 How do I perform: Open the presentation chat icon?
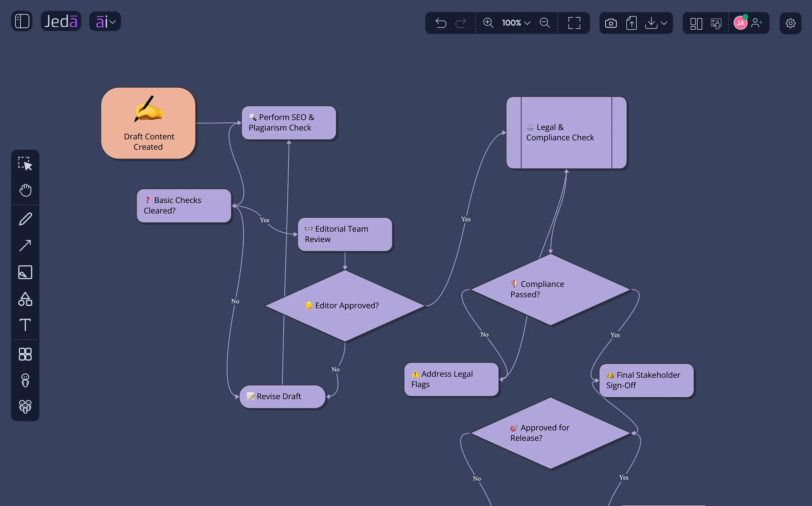coord(716,23)
